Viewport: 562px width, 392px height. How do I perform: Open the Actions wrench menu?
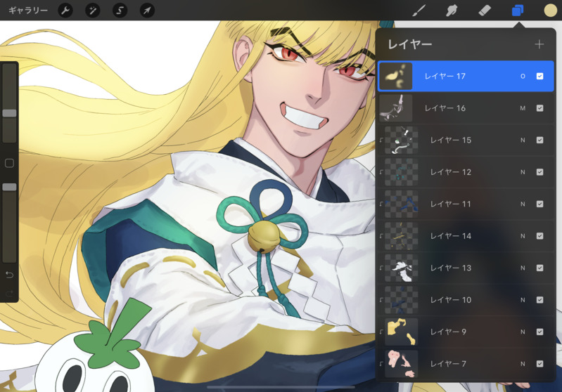(x=65, y=11)
